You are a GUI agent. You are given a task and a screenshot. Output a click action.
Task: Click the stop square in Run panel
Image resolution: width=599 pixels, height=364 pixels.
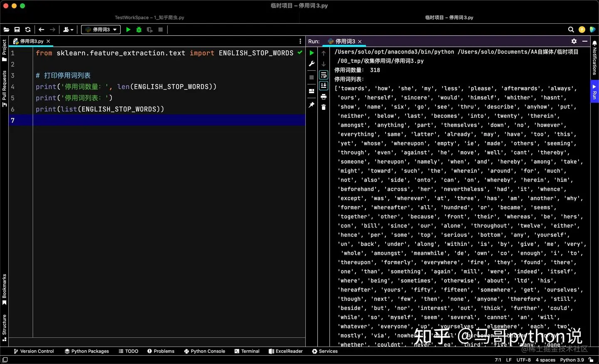point(312,77)
